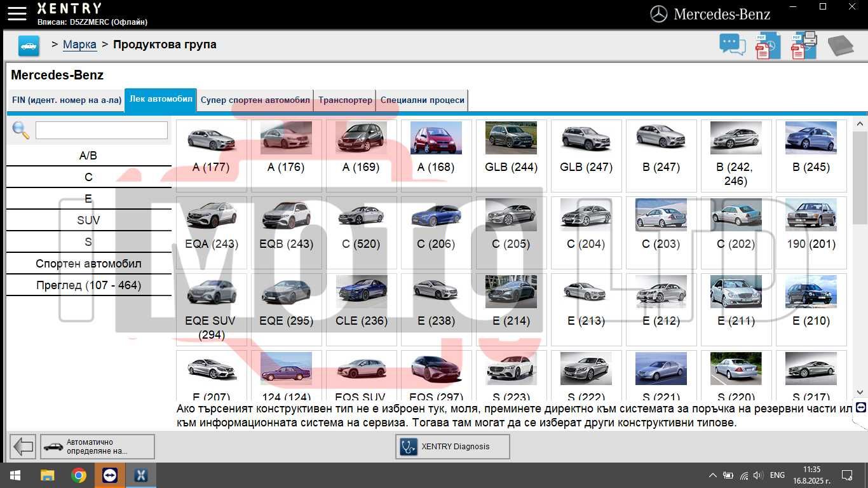Click the PDF print icon
This screenshot has width=868, height=488.
[804, 45]
